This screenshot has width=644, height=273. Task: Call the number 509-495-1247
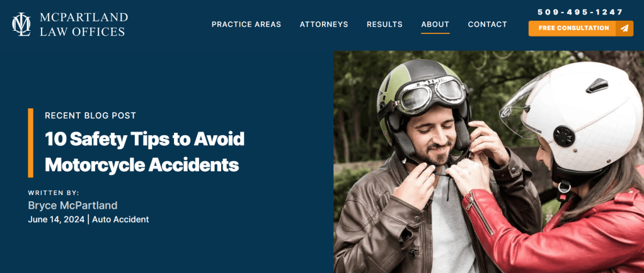pyautogui.click(x=580, y=13)
